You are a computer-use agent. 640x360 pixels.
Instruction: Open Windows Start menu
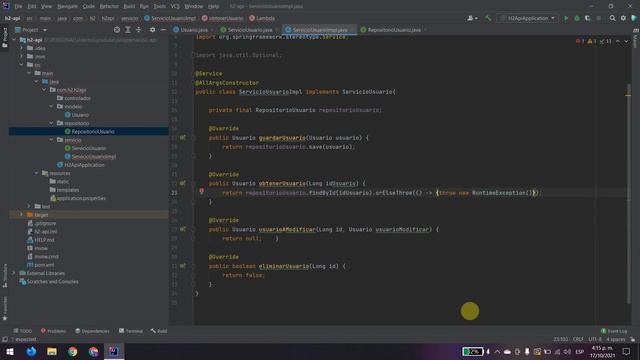[10, 351]
